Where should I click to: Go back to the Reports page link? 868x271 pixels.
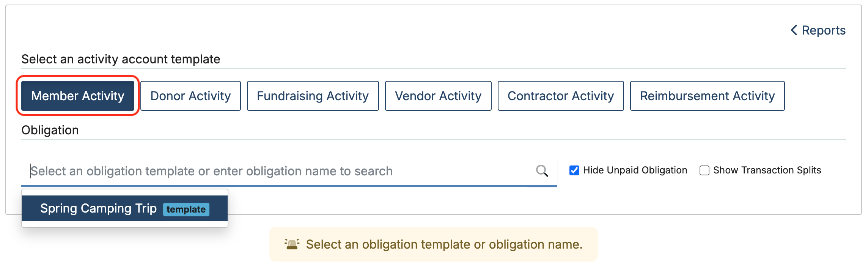[x=823, y=30]
